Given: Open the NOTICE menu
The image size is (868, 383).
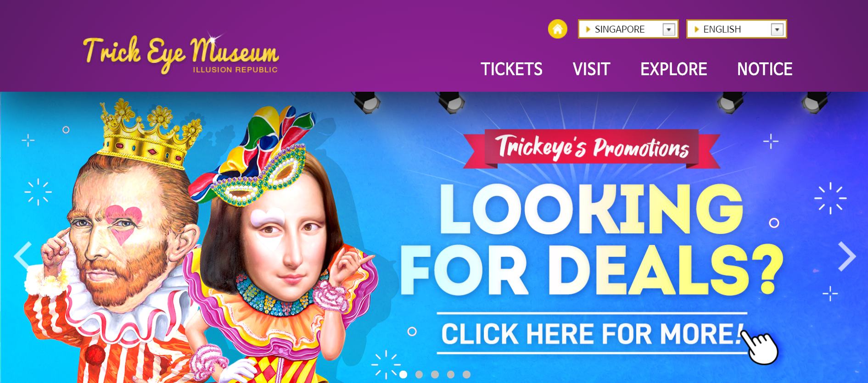Looking at the screenshot, I should pos(765,69).
